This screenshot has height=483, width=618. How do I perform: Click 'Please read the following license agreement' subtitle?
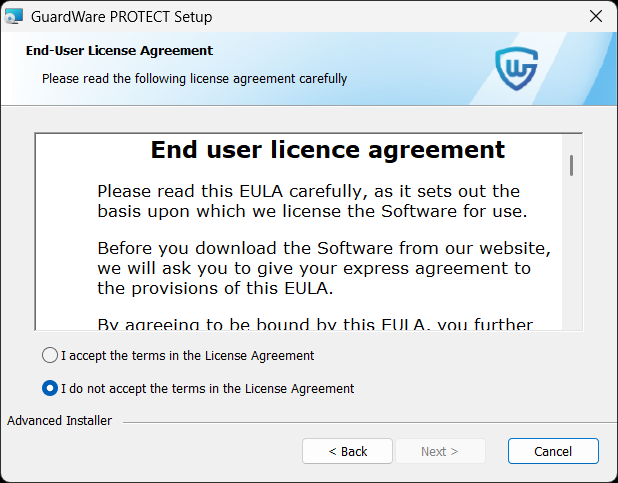pos(194,78)
